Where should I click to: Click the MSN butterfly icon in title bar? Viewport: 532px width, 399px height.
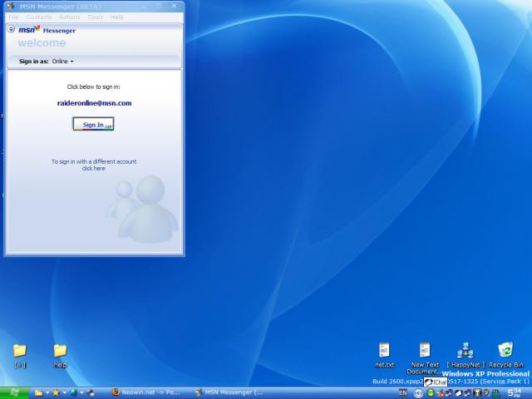[11, 6]
